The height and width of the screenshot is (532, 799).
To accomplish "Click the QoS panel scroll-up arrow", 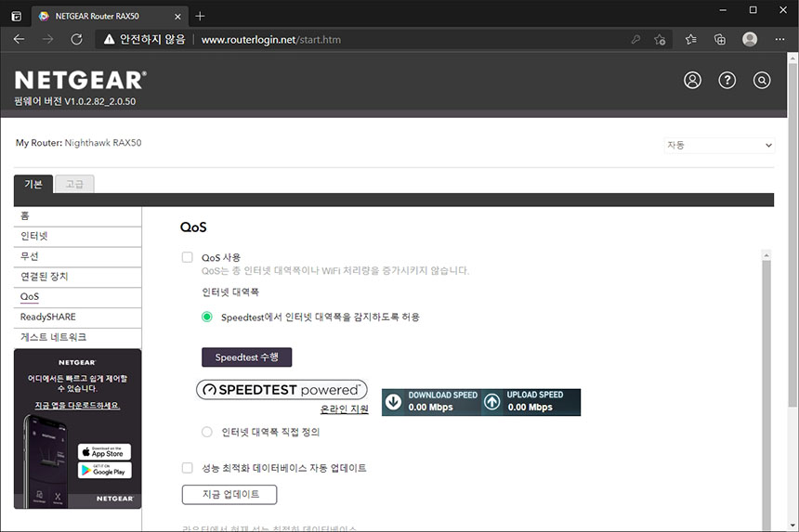I will click(x=766, y=254).
